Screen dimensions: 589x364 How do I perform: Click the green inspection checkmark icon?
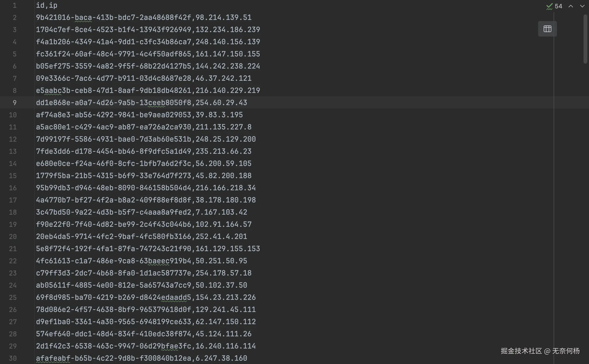(549, 6)
